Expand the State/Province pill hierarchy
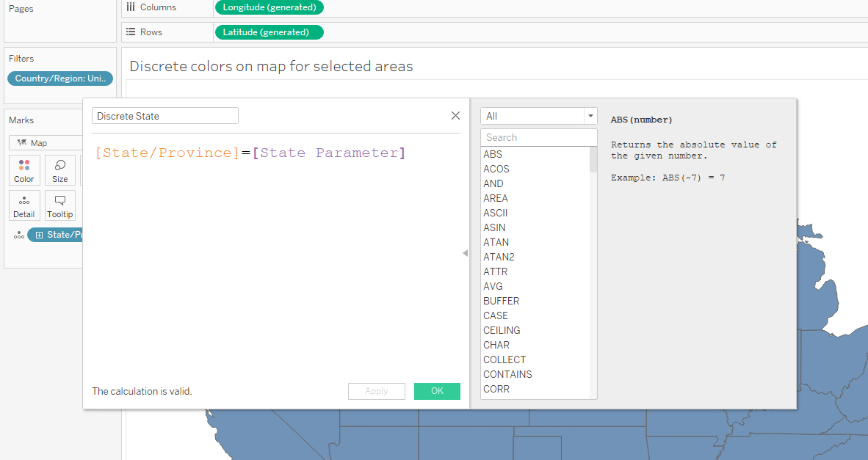Viewport: 868px width, 460px height. [40, 235]
